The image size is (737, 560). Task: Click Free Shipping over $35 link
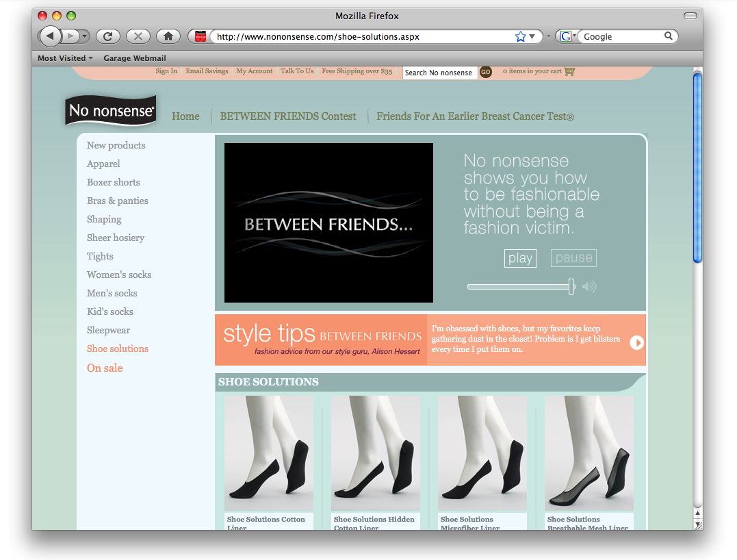click(x=357, y=71)
